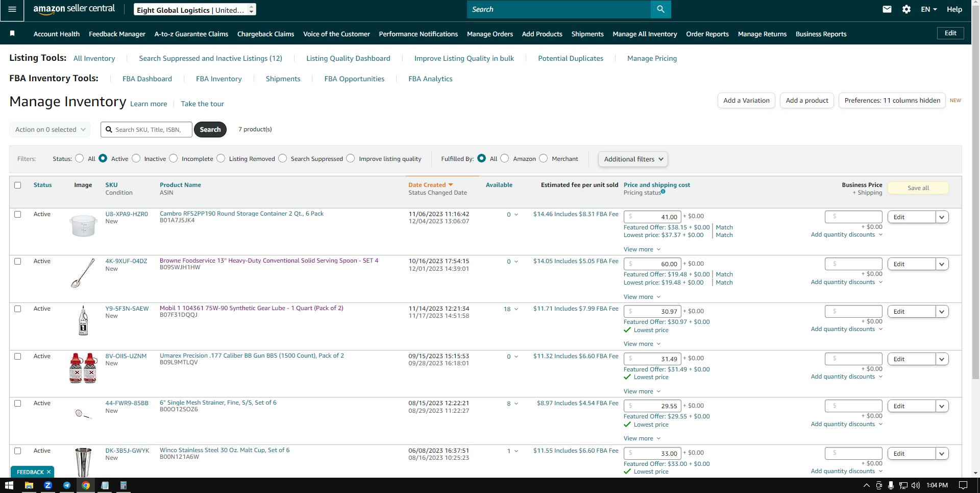
Task: Open Manage Orders in the navigation bar
Action: click(x=490, y=34)
